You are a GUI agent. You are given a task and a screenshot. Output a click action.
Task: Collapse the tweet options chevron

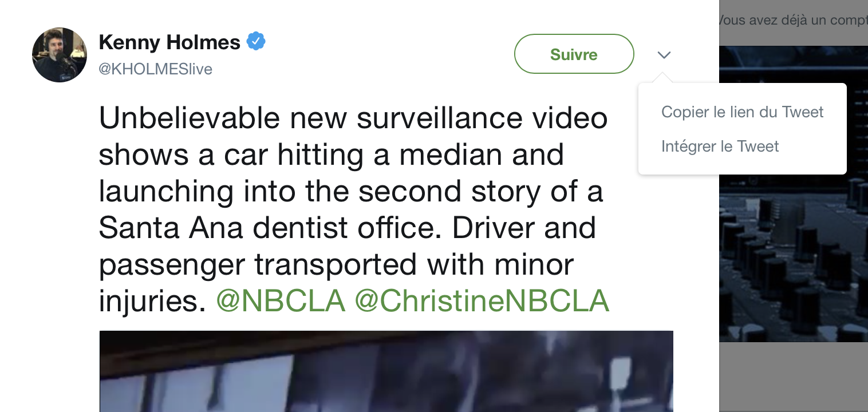coord(664,55)
